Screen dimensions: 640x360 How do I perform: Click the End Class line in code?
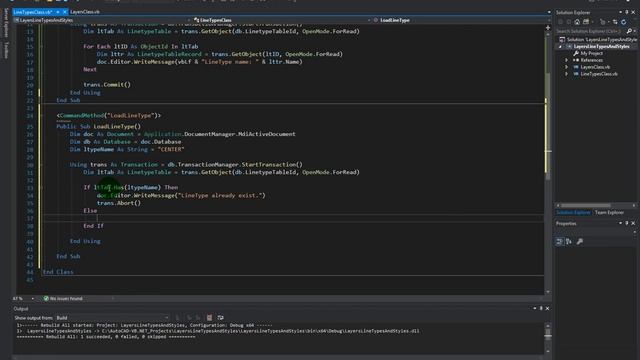(x=58, y=272)
